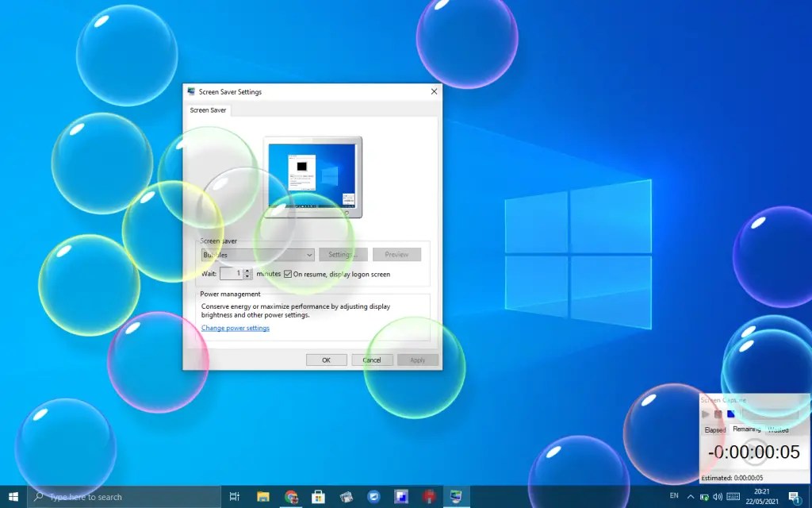Start recording in Screen Capture widget
Image resolution: width=812 pixels, height=508 pixels.
coord(706,414)
